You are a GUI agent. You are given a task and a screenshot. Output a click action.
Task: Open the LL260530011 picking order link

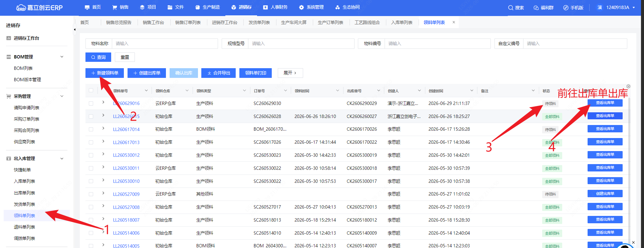coord(126,168)
